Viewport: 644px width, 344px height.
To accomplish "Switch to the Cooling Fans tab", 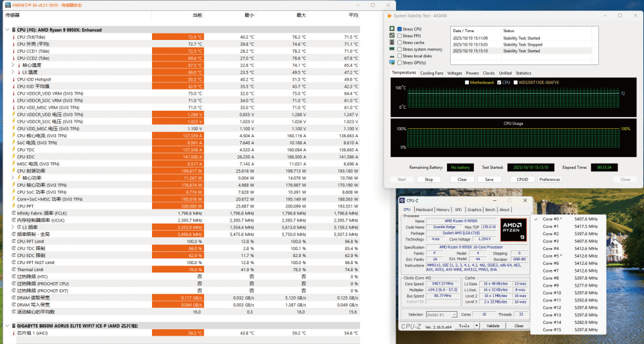I will [x=431, y=73].
